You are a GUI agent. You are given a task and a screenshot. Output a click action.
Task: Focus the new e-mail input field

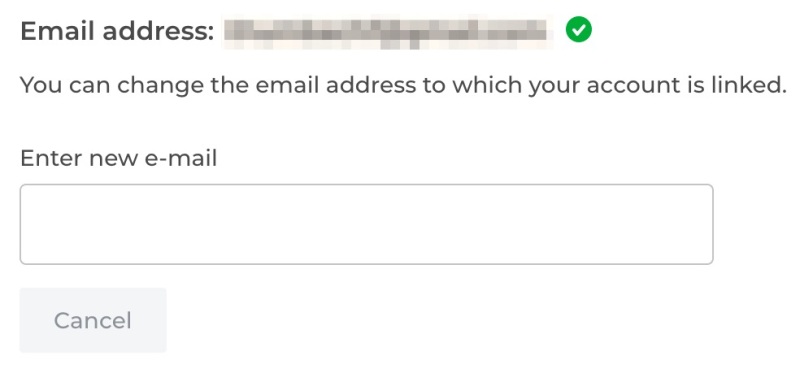(x=366, y=224)
